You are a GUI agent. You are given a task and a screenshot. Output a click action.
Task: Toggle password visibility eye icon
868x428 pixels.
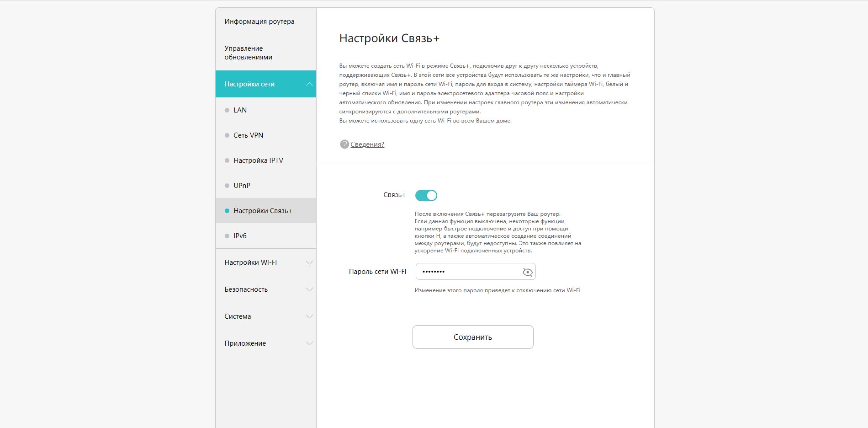[x=527, y=272]
